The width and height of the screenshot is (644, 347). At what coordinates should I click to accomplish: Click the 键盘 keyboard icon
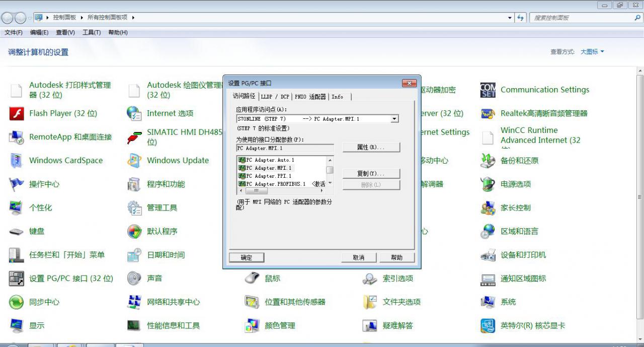pyautogui.click(x=17, y=232)
